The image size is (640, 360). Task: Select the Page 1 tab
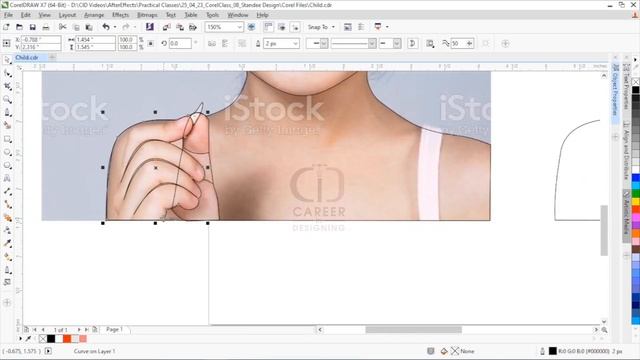point(114,329)
